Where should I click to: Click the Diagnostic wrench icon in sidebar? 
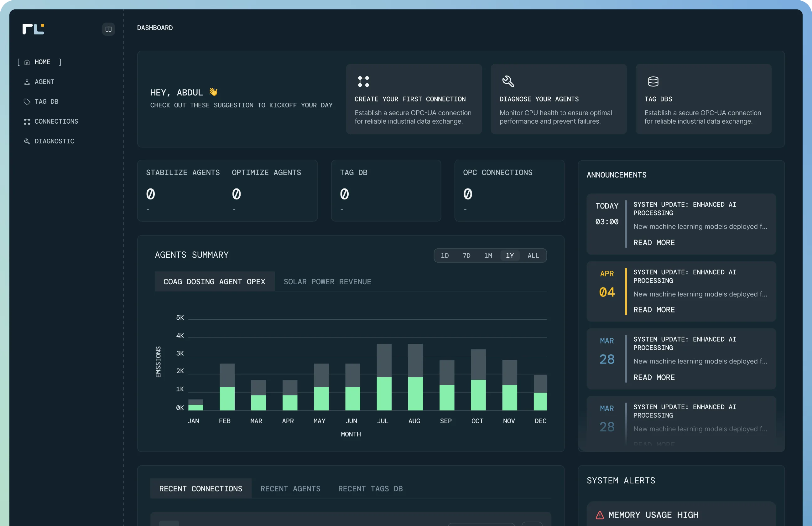(x=27, y=141)
